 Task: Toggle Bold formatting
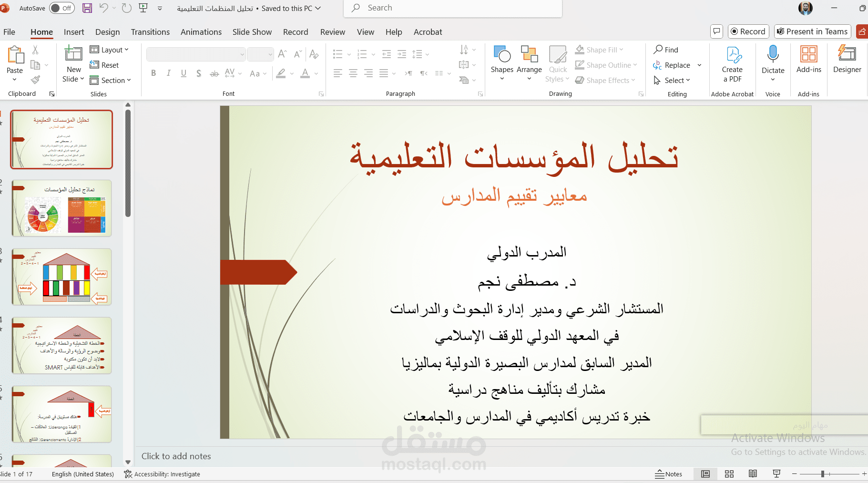pos(153,73)
